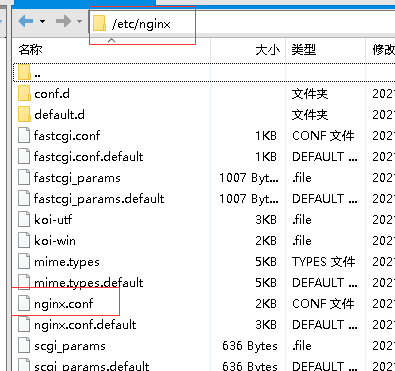Click 5KB size of mime.types
Image resolution: width=395 pixels, height=371 pixels.
click(x=266, y=262)
